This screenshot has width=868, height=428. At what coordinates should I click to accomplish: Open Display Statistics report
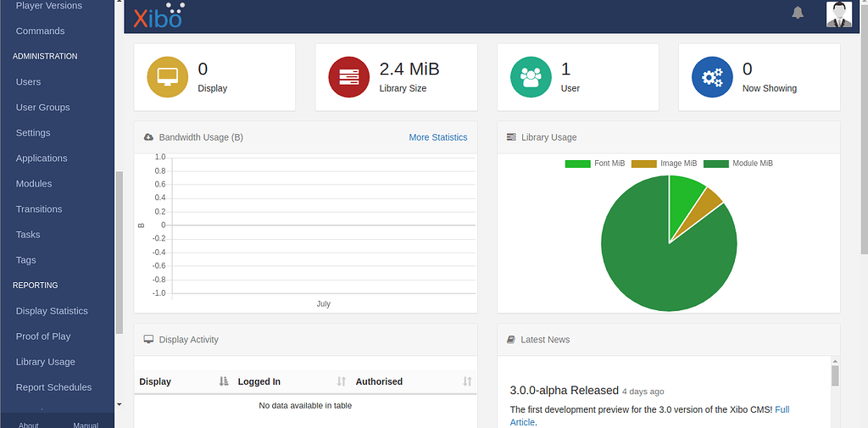(x=52, y=311)
